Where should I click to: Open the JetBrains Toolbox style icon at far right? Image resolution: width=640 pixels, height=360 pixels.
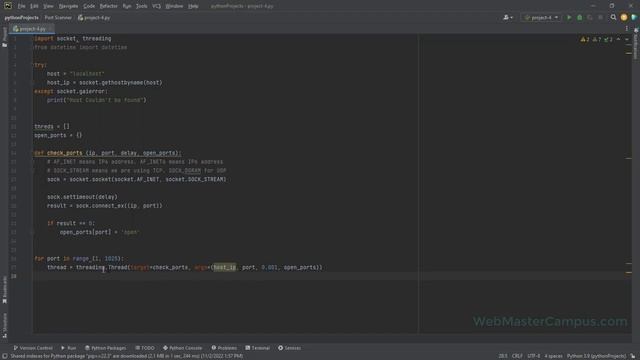(x=634, y=18)
